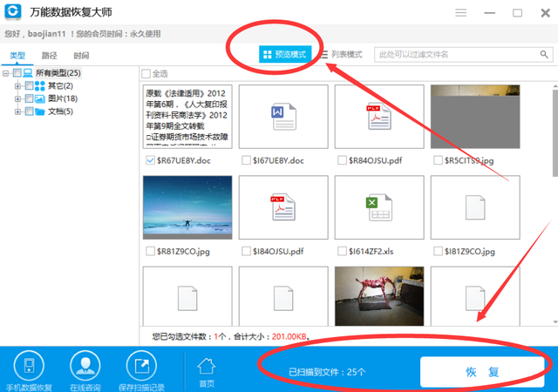
Task: Tick the Others (2) tree checkbox
Action: coord(30,85)
